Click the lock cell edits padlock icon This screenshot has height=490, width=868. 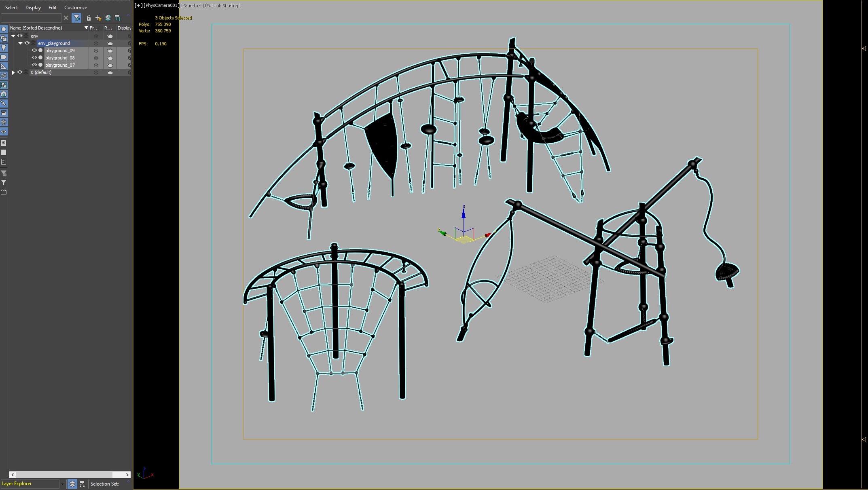[x=89, y=18]
